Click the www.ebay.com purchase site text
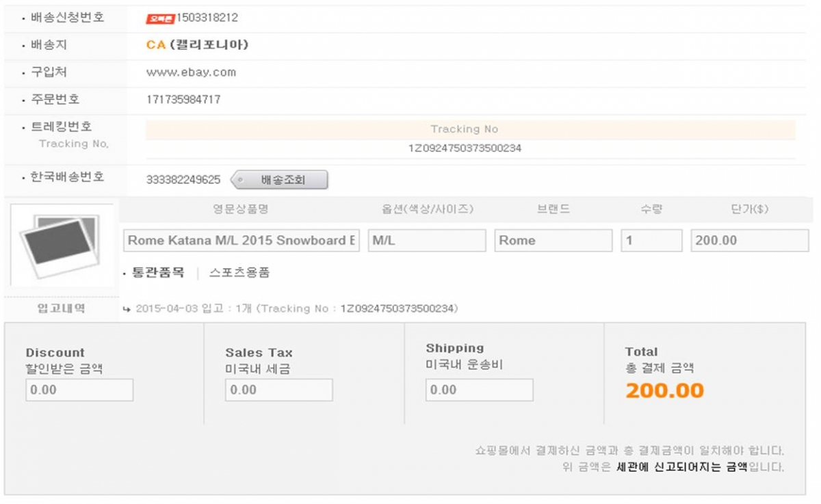This screenshot has height=504, width=821. (191, 72)
